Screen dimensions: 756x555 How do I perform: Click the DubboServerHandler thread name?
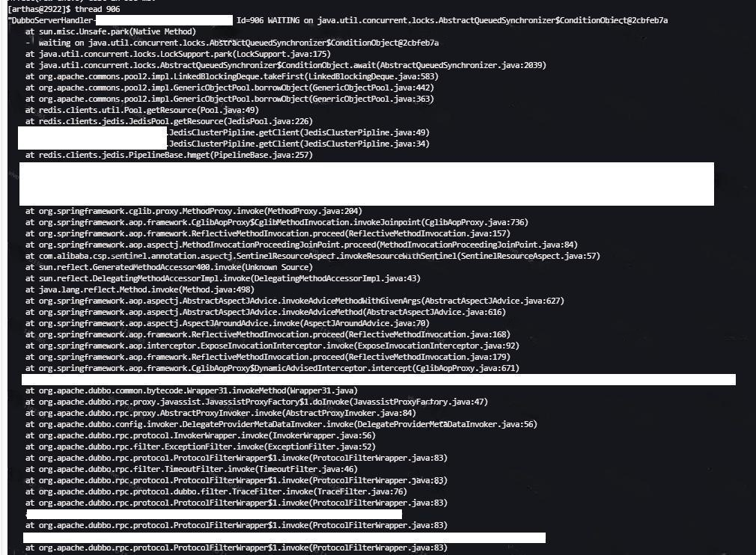[52, 20]
